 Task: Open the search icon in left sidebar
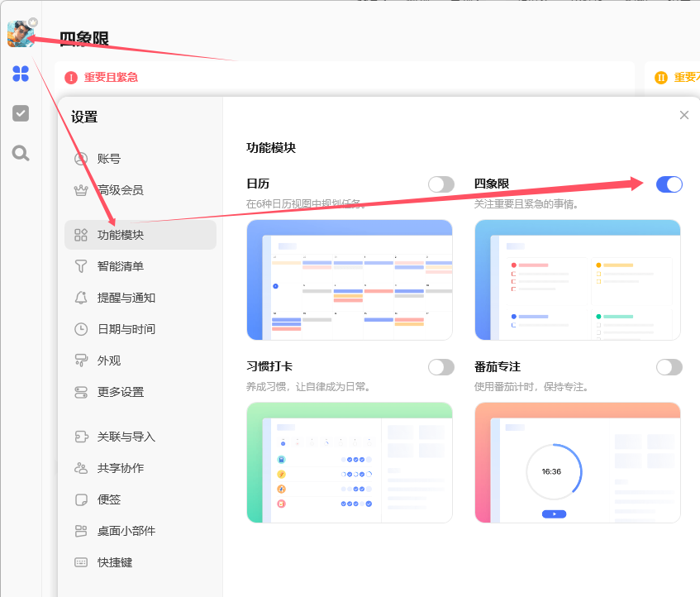pyautogui.click(x=21, y=152)
